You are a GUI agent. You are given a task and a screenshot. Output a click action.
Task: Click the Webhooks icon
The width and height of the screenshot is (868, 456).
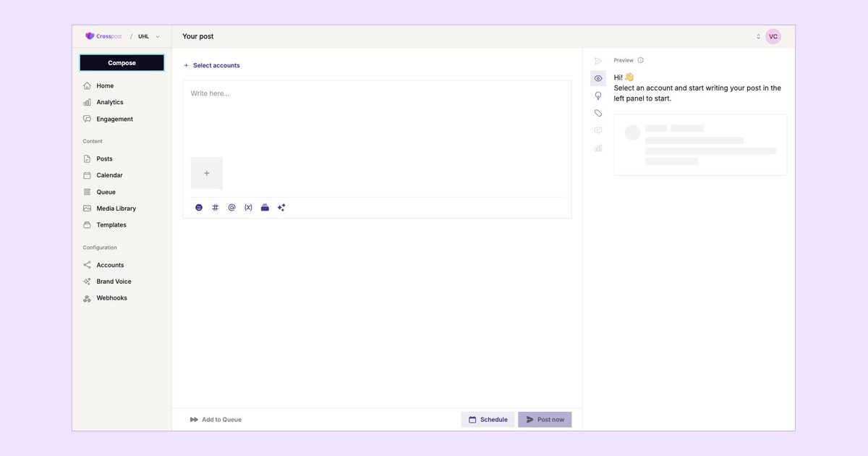click(x=87, y=298)
